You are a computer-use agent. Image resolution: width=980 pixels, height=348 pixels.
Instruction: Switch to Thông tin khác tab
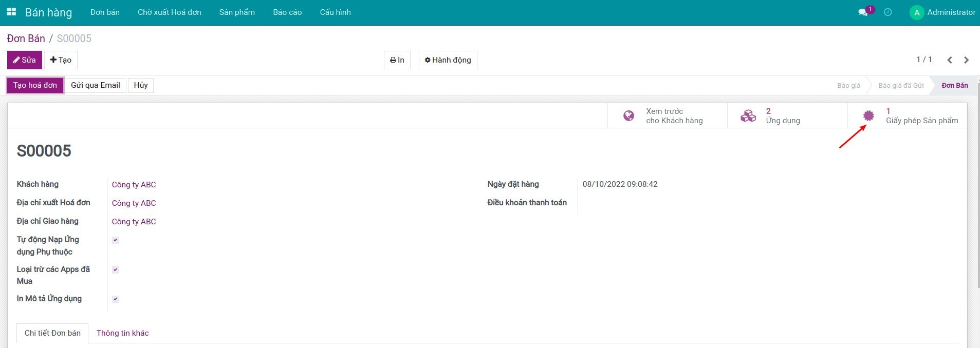(122, 333)
